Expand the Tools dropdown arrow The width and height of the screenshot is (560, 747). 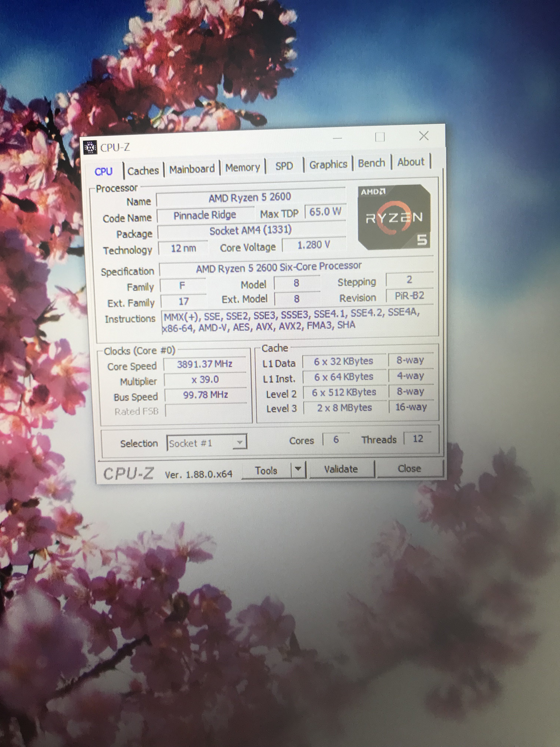[x=298, y=469]
